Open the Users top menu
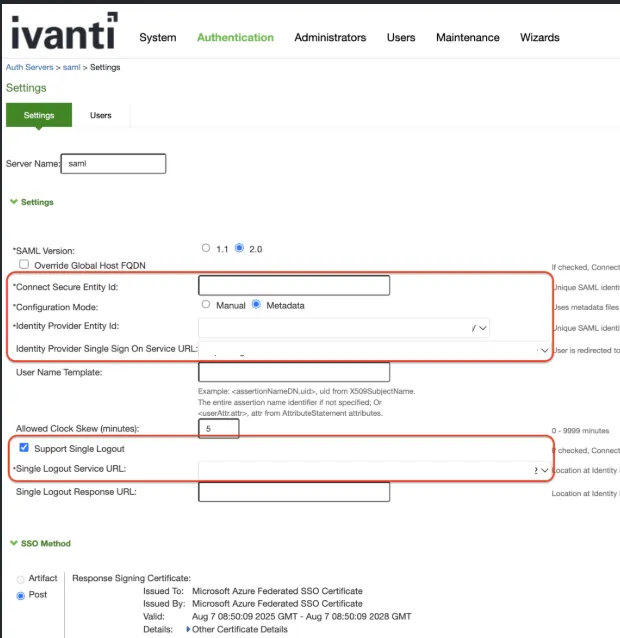620x638 pixels. click(401, 37)
